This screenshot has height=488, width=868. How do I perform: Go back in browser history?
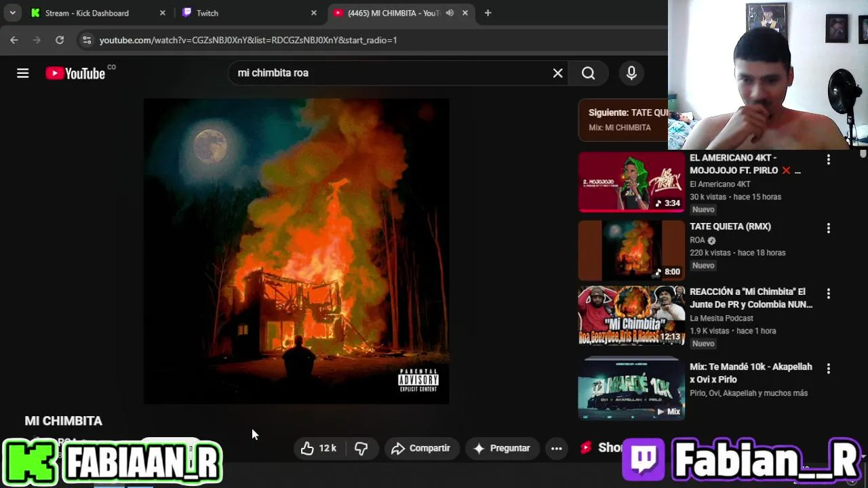coord(14,40)
